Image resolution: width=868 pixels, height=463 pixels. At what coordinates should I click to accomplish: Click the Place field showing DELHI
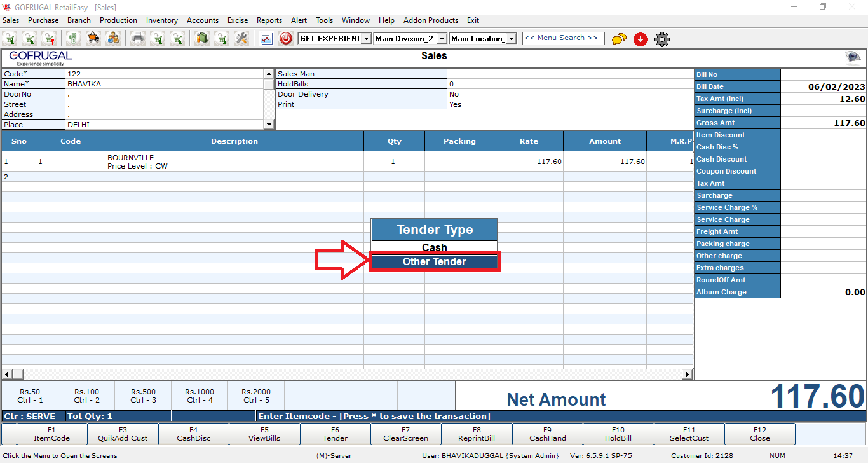(165, 125)
